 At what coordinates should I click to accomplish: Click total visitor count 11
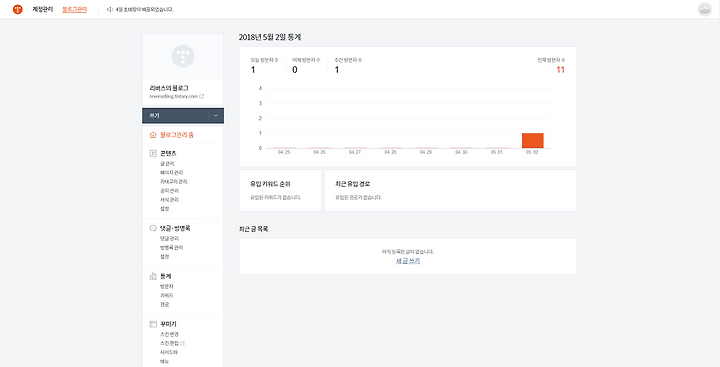point(560,70)
